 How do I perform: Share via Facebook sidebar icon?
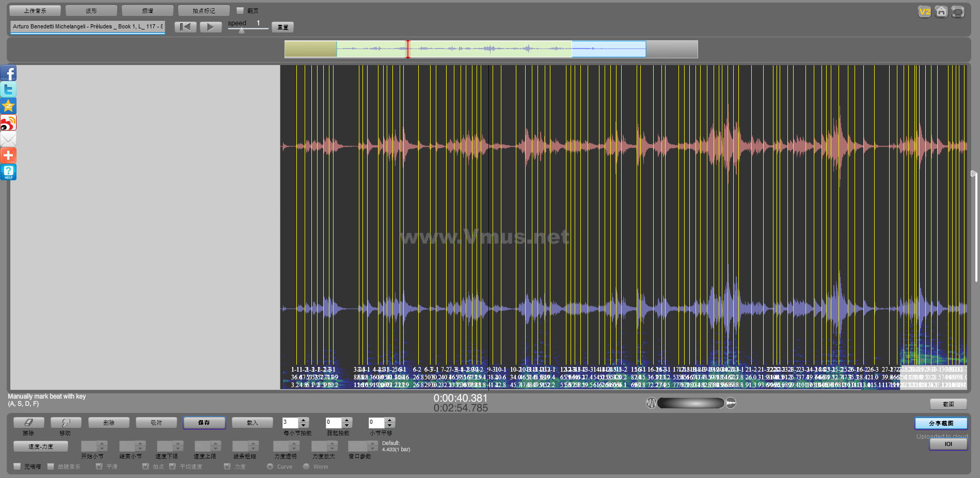[8, 73]
